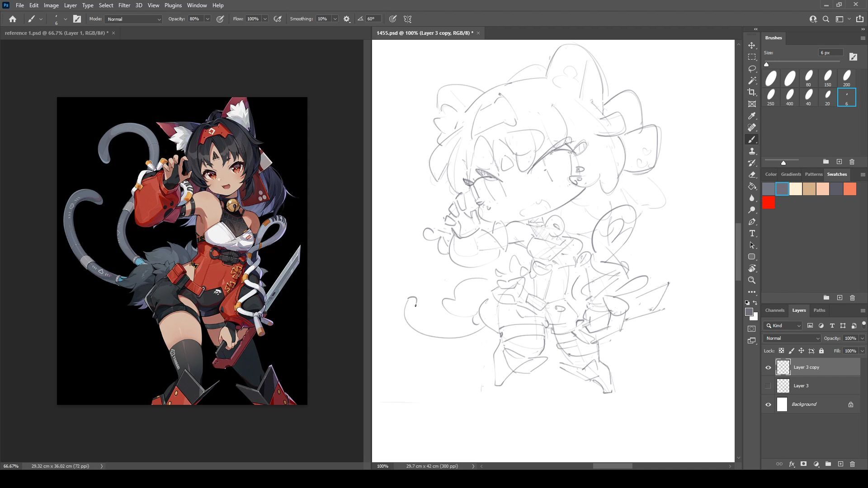Toggle pressure for opacity
The height and width of the screenshot is (488, 868).
point(220,19)
